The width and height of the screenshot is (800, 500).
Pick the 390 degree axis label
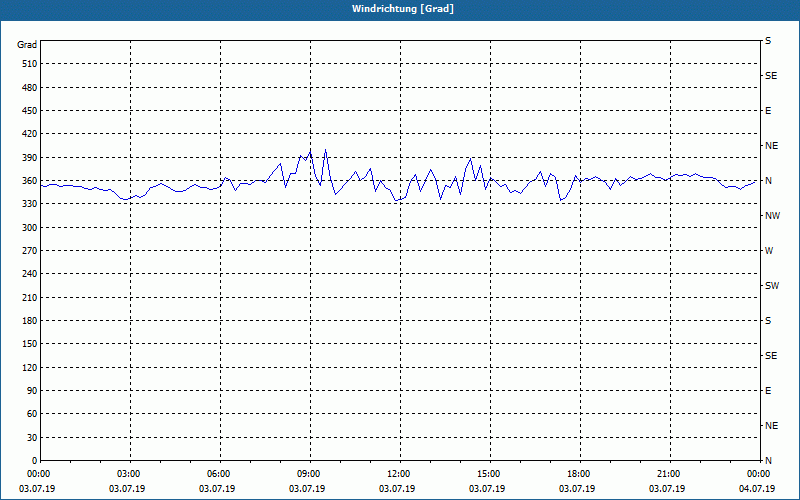[x=29, y=157]
